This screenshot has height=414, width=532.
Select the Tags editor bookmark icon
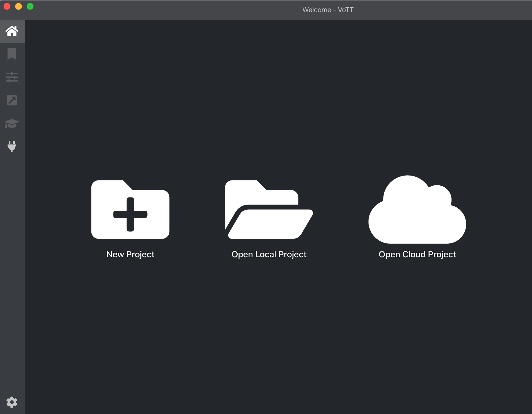click(x=12, y=54)
